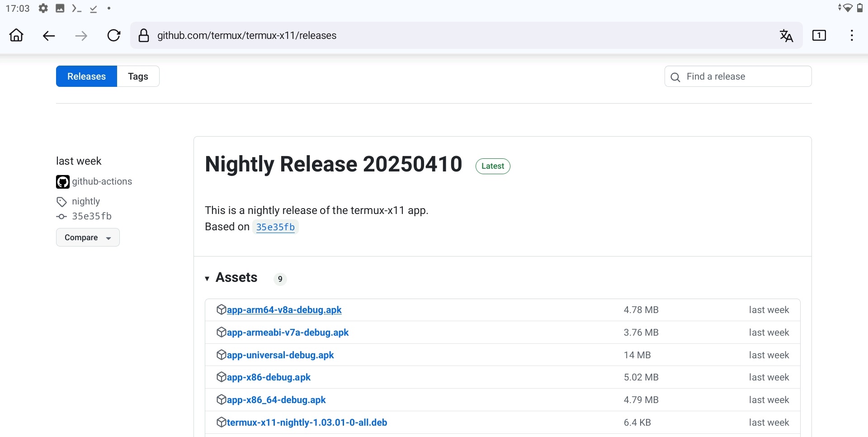The width and height of the screenshot is (868, 437).
Task: Open the browser three-dot menu
Action: point(852,35)
